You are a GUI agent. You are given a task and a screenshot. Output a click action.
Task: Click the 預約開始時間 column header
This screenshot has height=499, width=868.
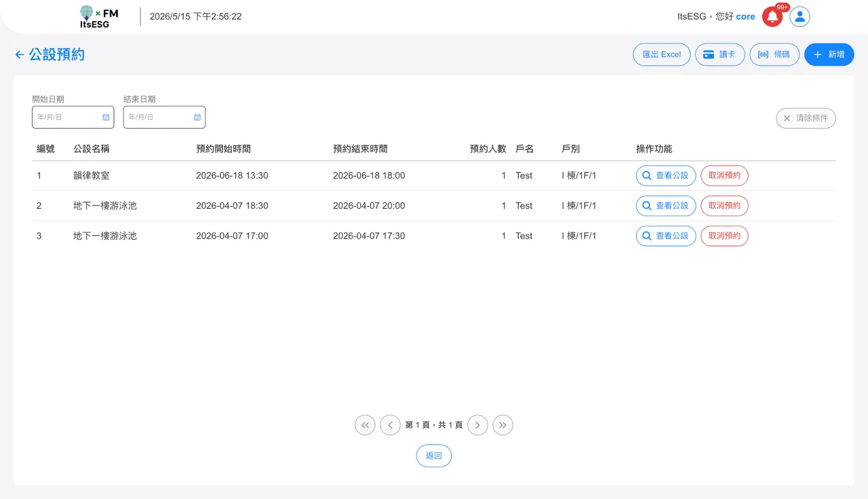coord(223,148)
